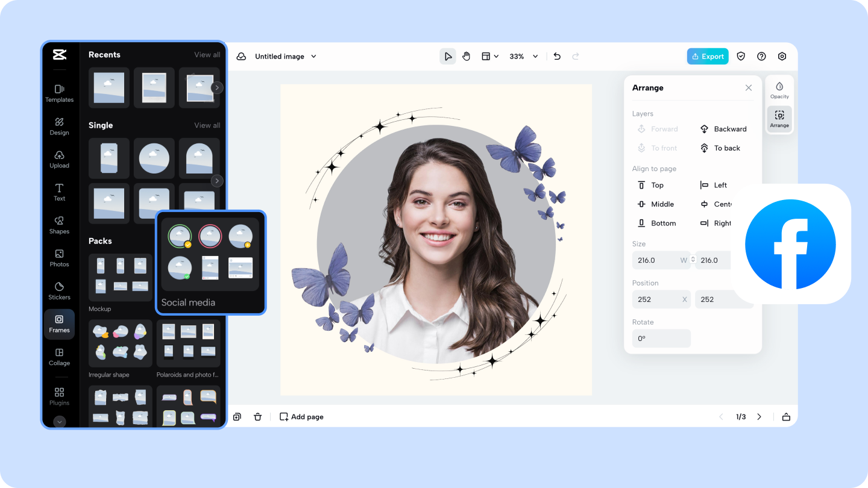Open the Upload panel
Screen dimensions: 868x488
pyautogui.click(x=59, y=160)
